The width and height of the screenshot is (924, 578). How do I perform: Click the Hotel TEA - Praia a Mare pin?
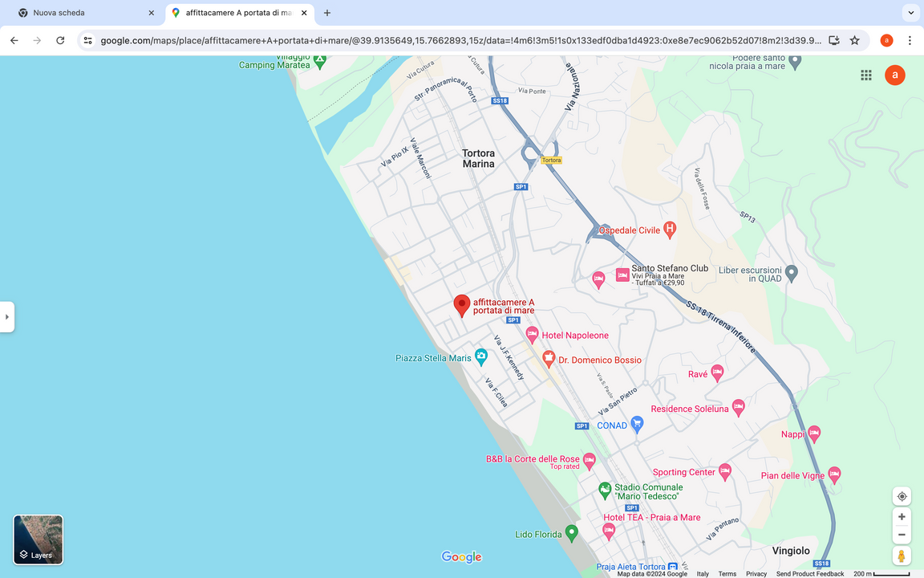pyautogui.click(x=609, y=531)
